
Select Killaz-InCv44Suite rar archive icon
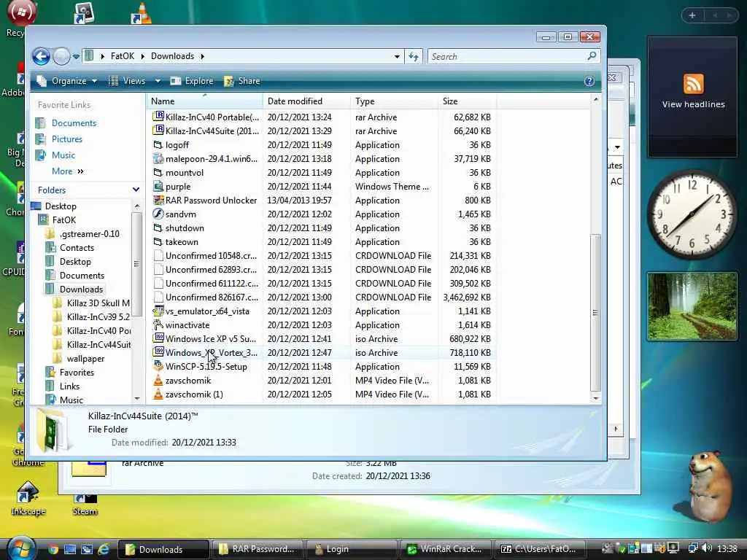158,131
